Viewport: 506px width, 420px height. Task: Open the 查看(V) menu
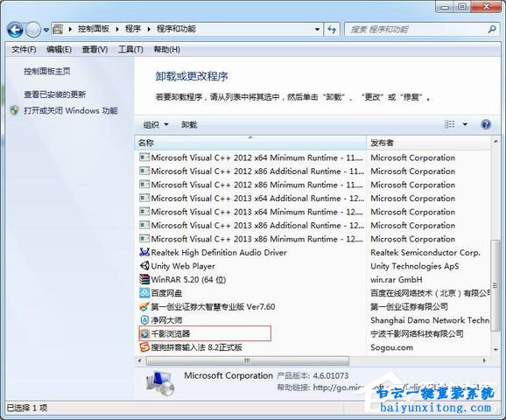tap(95, 49)
